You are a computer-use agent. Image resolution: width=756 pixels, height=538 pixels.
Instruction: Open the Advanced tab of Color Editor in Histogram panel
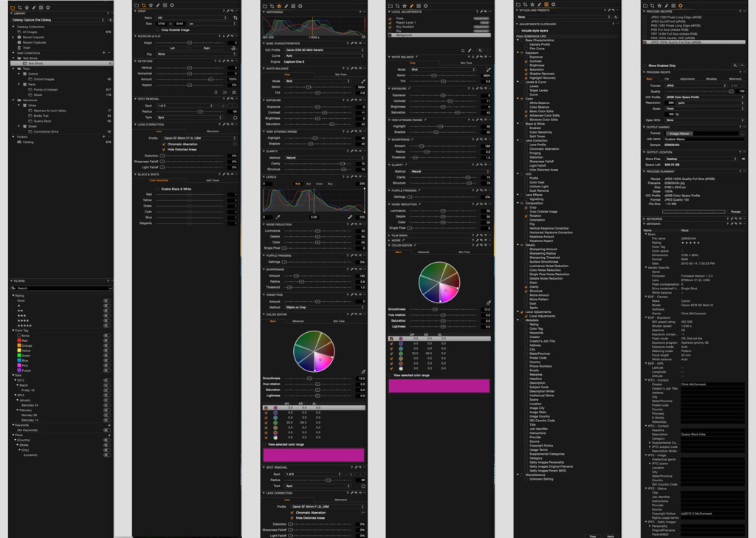pyautogui.click(x=298, y=321)
